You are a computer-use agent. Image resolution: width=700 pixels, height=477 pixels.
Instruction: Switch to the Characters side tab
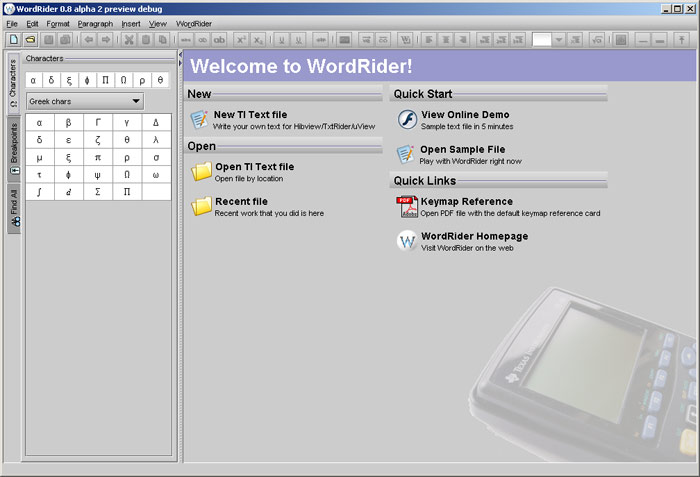13,83
